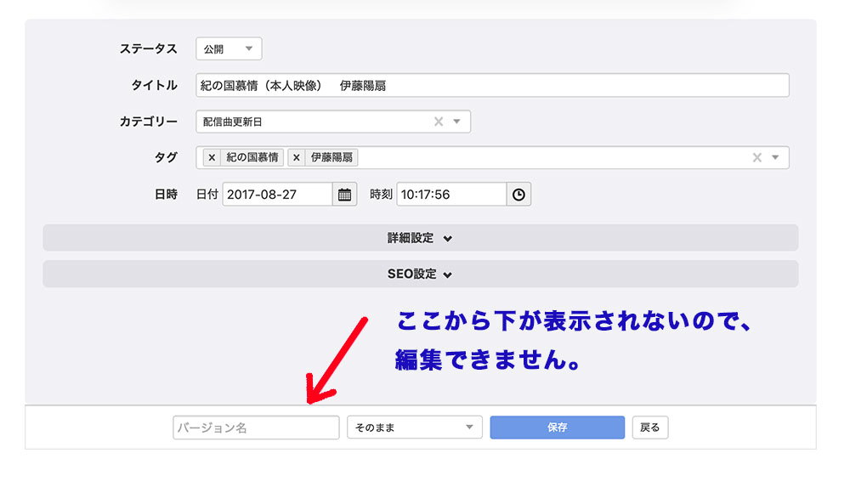Open the カテゴリー dropdown arrow
Image resolution: width=850 pixels, height=504 pixels.
[x=456, y=122]
